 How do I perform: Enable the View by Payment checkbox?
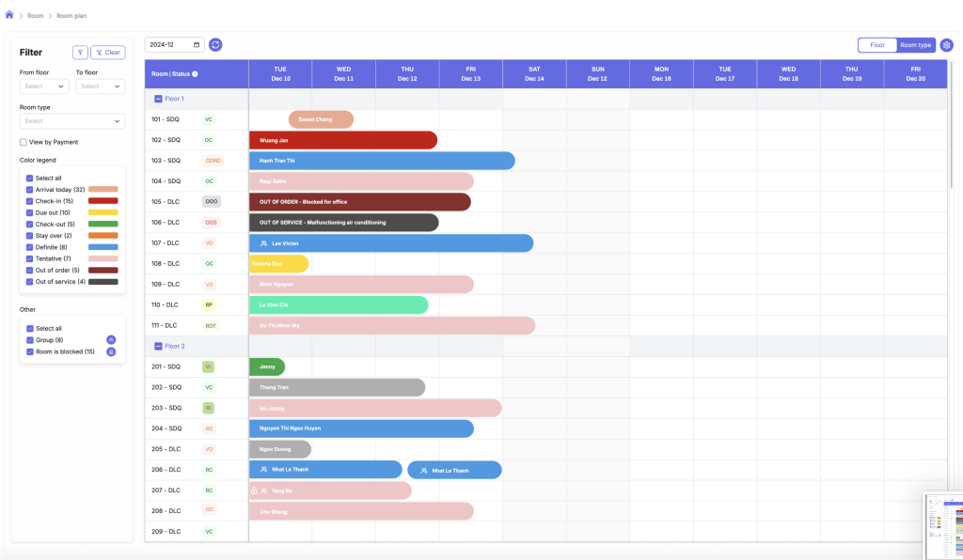point(24,142)
